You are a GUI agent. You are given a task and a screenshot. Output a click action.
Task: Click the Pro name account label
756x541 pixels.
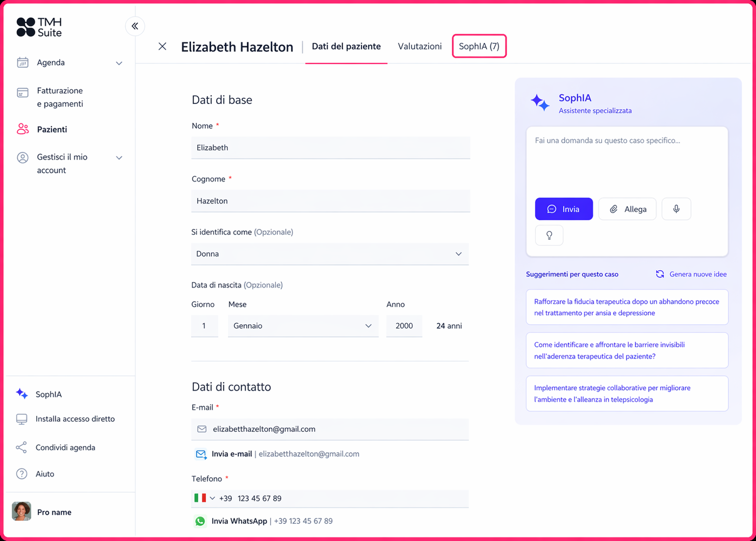(x=54, y=512)
